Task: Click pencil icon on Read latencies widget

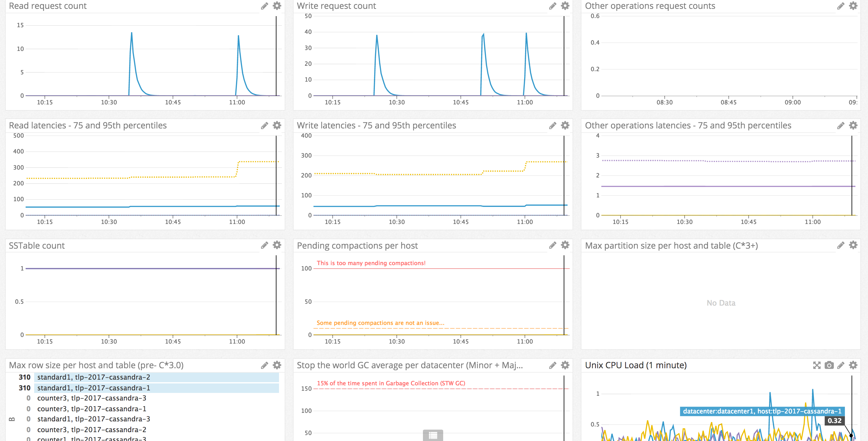Action: click(x=264, y=126)
